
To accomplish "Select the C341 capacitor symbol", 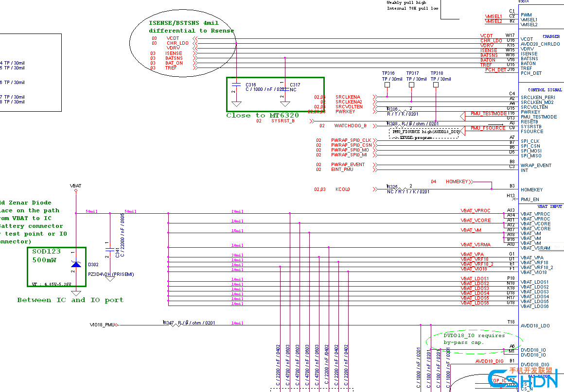I will pos(110,249).
